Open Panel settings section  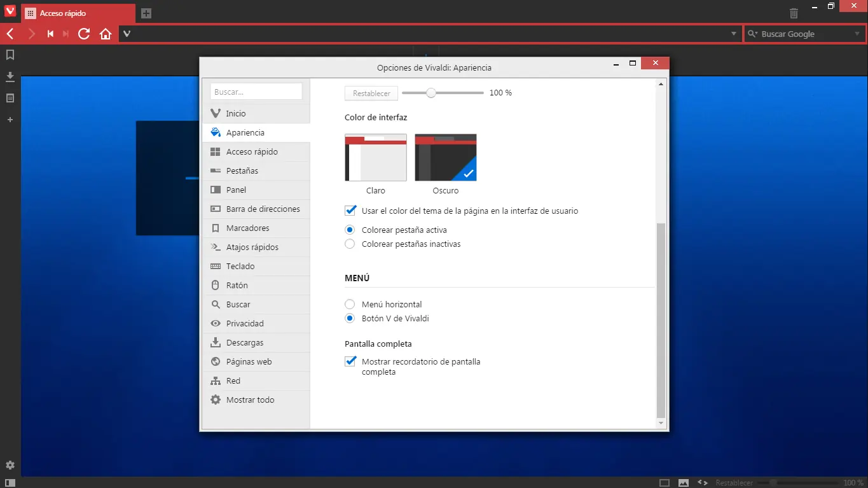point(256,190)
